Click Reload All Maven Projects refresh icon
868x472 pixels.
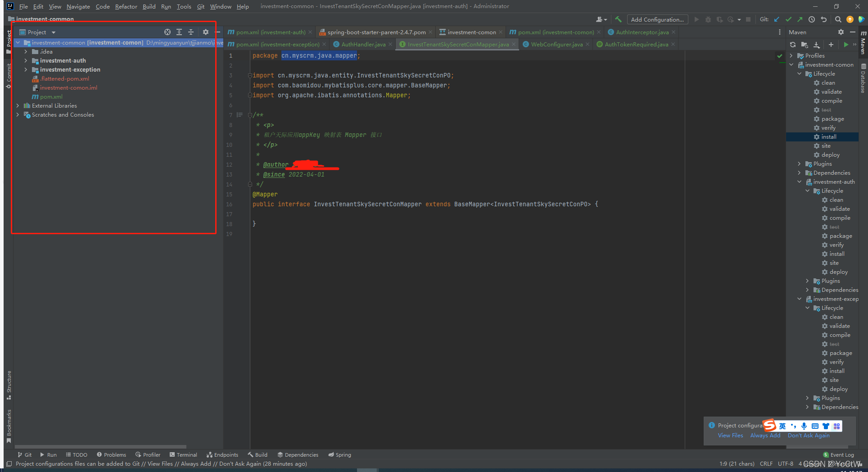[793, 45]
